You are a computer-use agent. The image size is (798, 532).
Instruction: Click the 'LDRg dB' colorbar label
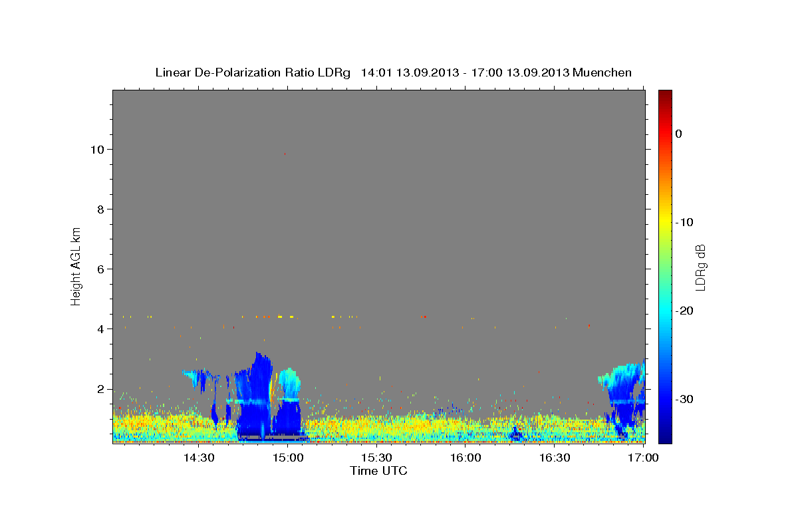point(700,267)
